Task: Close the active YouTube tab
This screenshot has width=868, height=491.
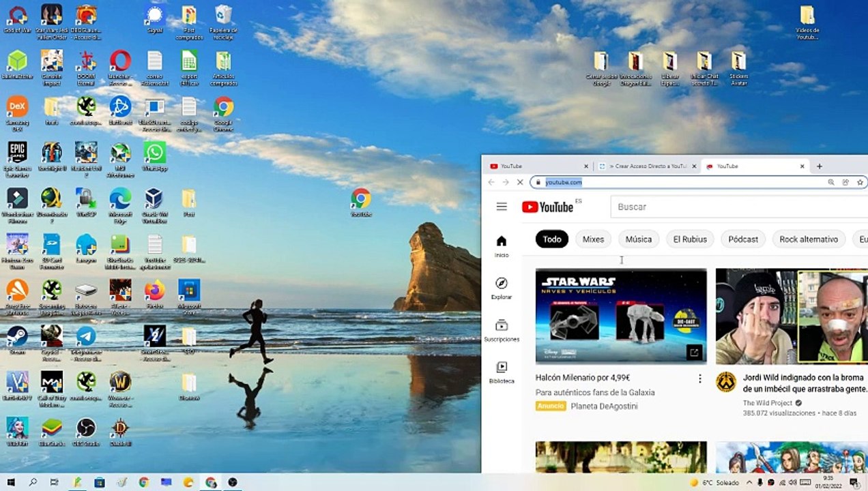Action: coord(802,166)
